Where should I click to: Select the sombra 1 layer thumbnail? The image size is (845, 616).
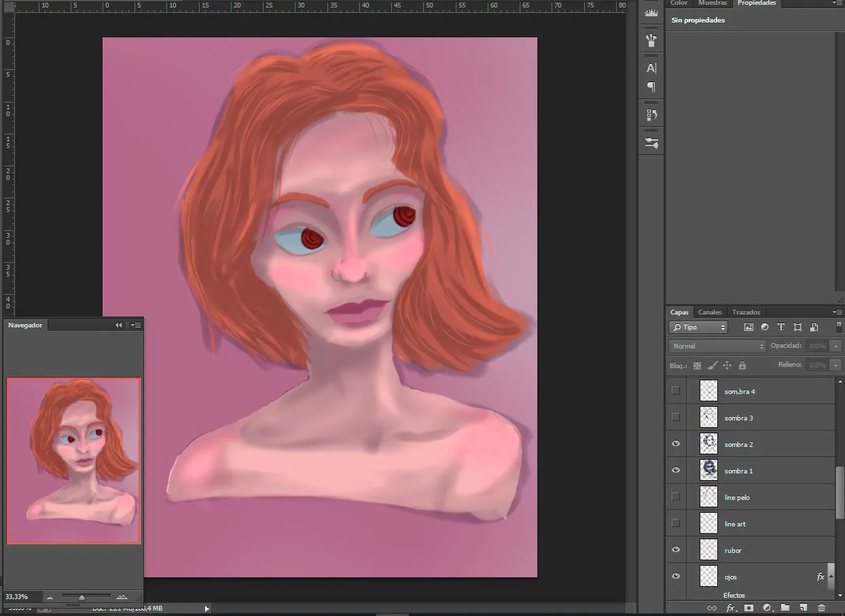pyautogui.click(x=709, y=471)
